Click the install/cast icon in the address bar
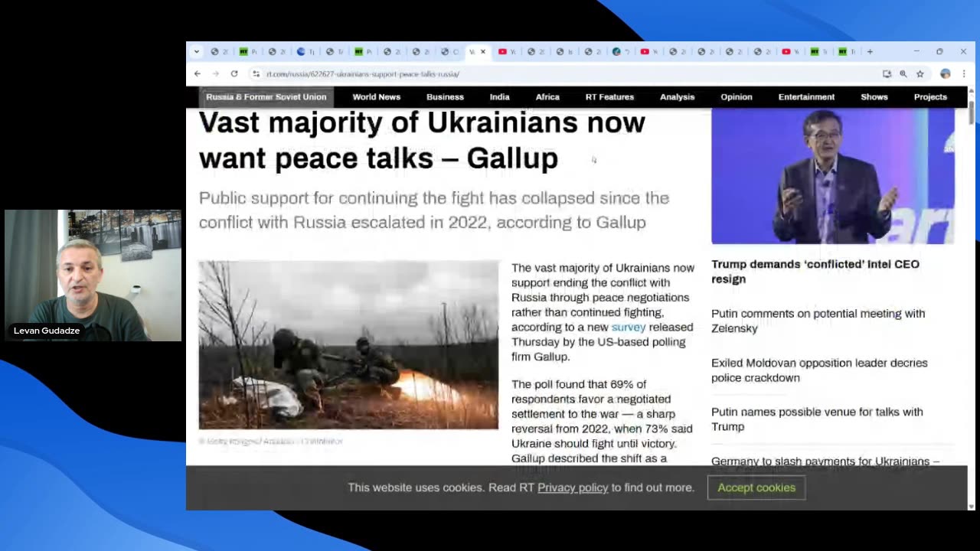980x551 pixels. pyautogui.click(x=887, y=74)
